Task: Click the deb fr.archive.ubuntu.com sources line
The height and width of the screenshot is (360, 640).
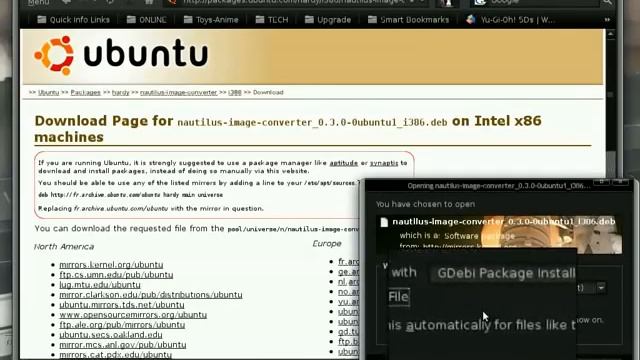Action: point(131,195)
